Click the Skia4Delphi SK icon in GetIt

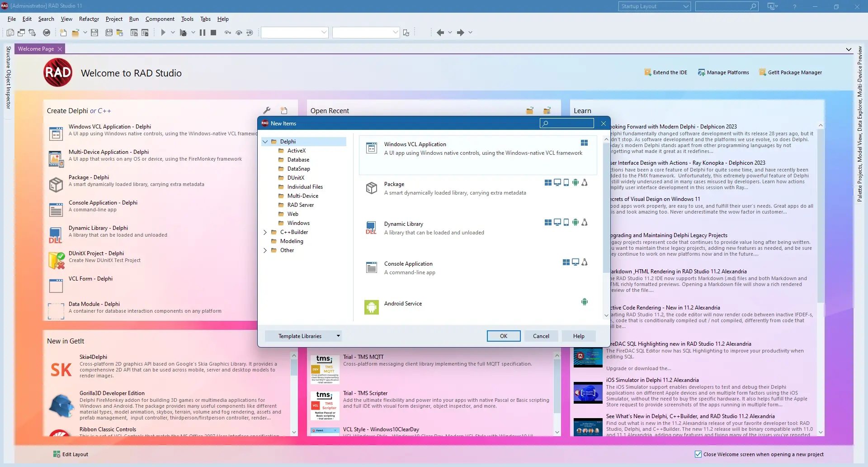61,370
